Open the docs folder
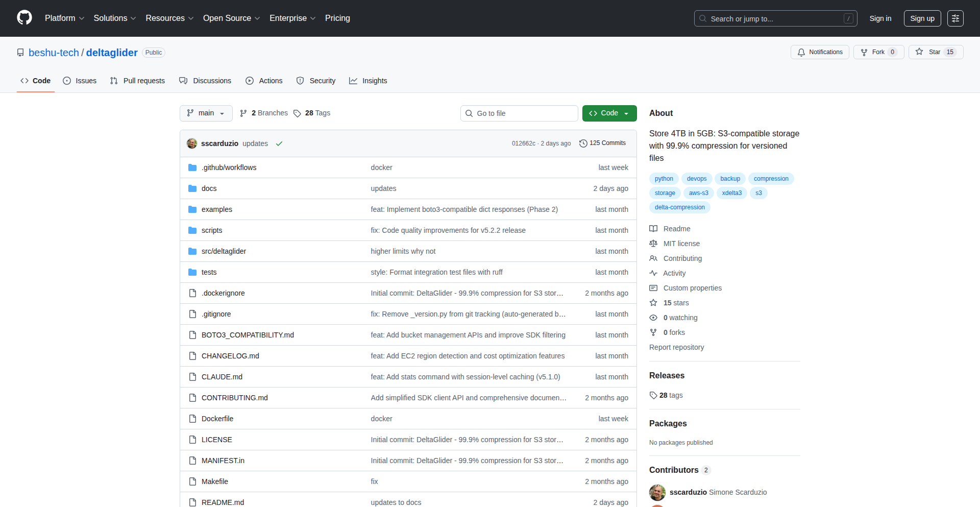 [x=209, y=188]
